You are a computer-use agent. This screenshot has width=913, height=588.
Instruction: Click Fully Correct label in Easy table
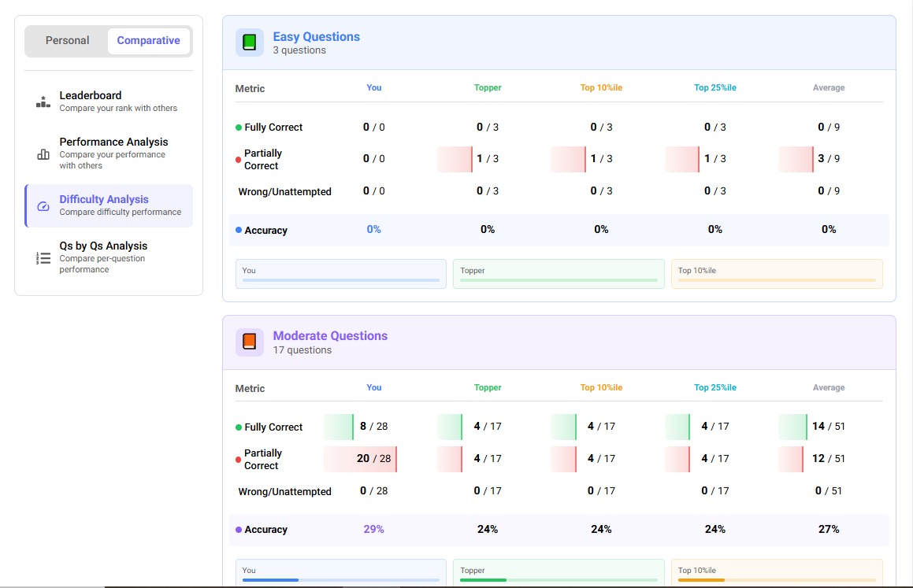[273, 128]
